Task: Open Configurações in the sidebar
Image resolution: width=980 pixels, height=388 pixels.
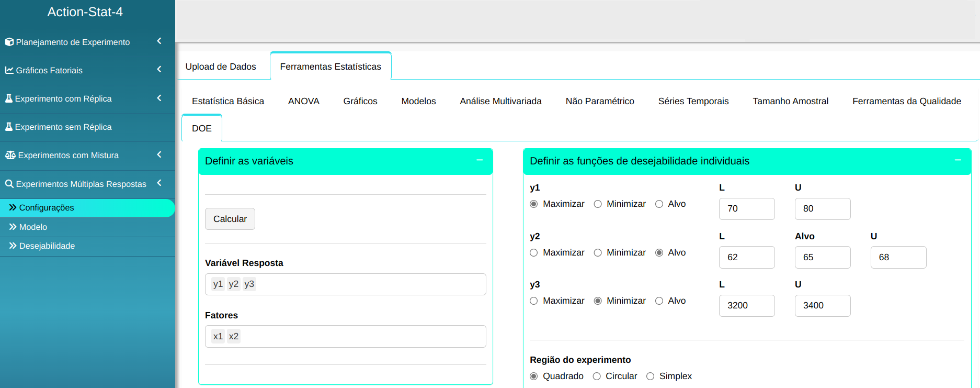Action: coord(47,208)
